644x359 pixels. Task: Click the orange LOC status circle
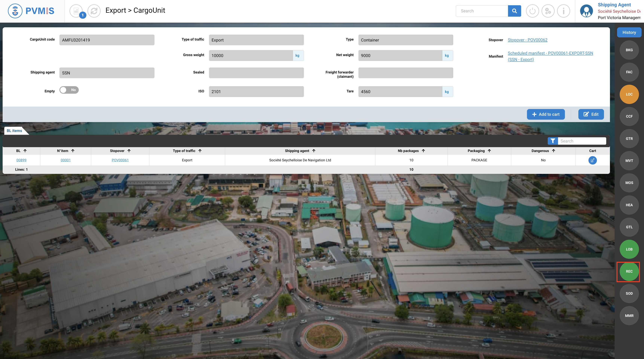[629, 94]
